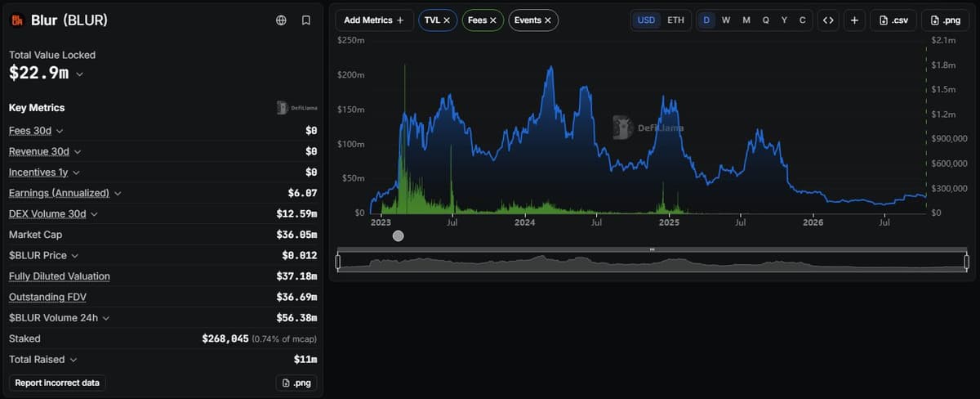Viewport: 980px width, 399px height.
Task: Export chart image with top .png button
Action: (945, 20)
